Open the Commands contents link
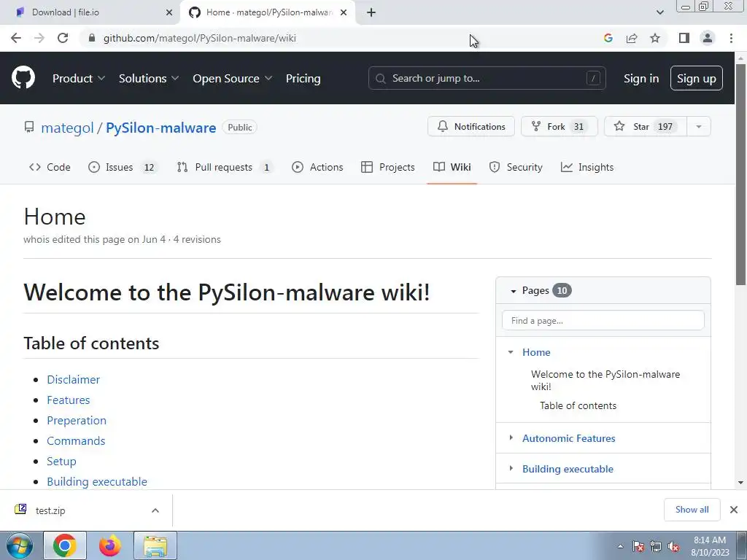Image resolution: width=747 pixels, height=560 pixels. (x=76, y=441)
